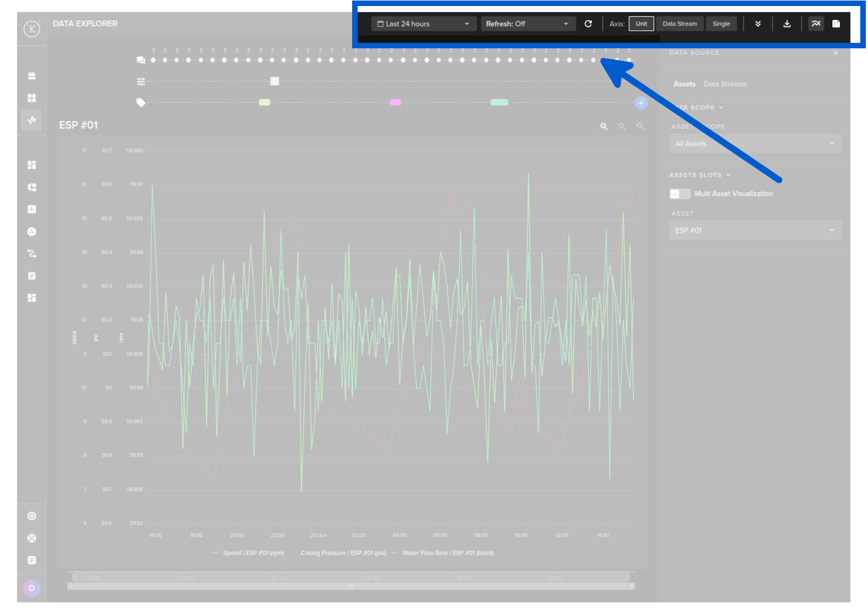The image size is (868, 615).
Task: Click the double chevron down icon
Action: click(758, 24)
